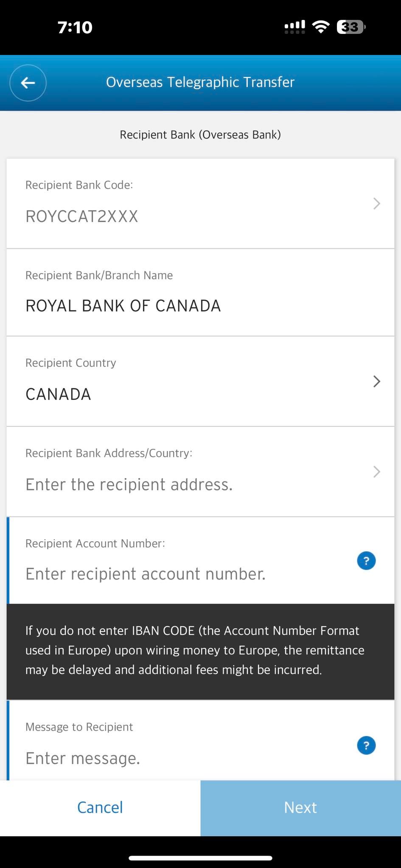Tap the 7:10 clock in status bar

[x=75, y=27]
